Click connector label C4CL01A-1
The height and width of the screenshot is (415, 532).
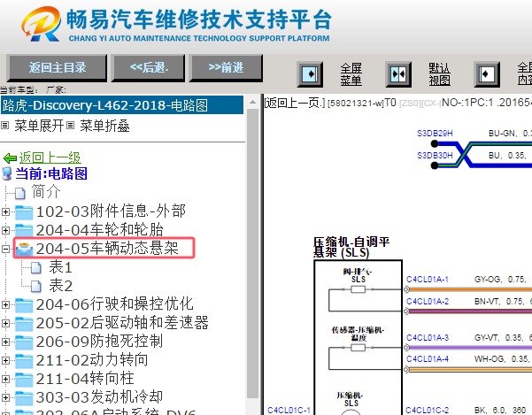[x=428, y=280]
